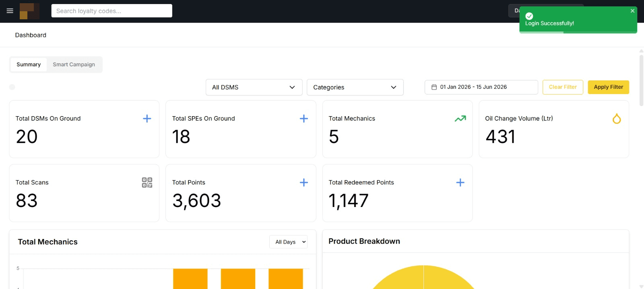Switch to the Smart Campaign tab

(x=74, y=64)
